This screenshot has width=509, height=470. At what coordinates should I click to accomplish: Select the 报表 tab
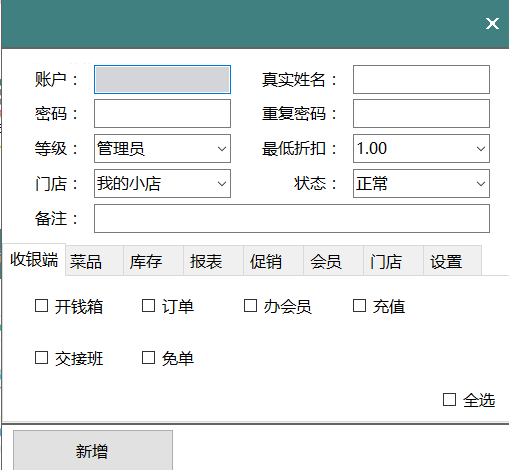(213, 261)
